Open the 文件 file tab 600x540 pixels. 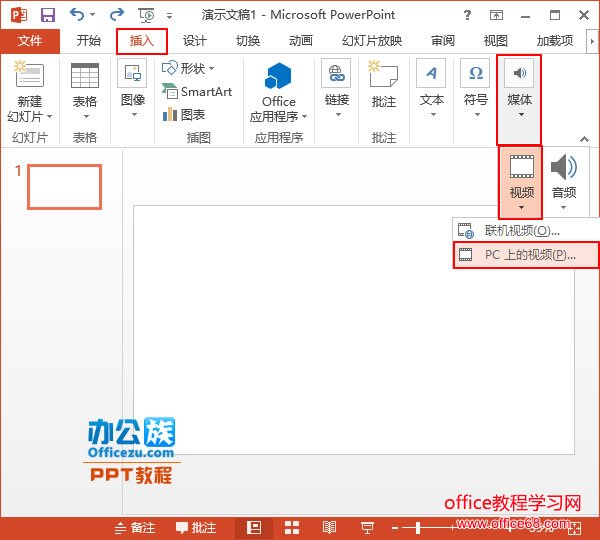30,41
